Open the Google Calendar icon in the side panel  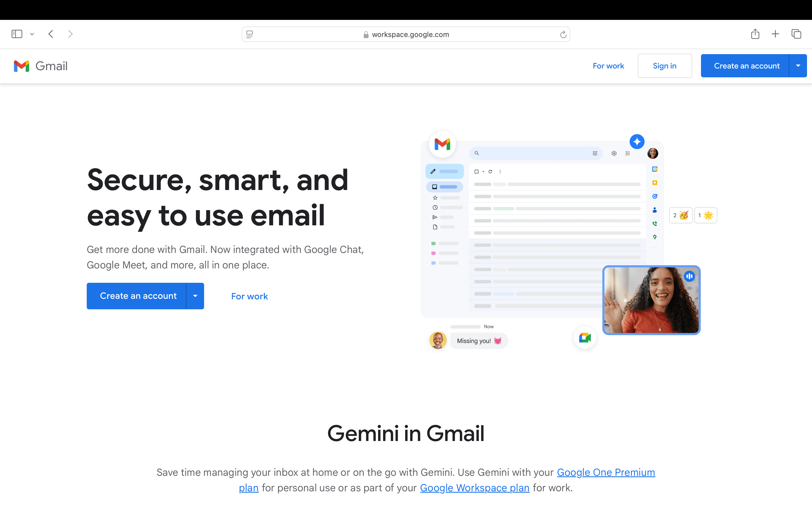tap(655, 169)
